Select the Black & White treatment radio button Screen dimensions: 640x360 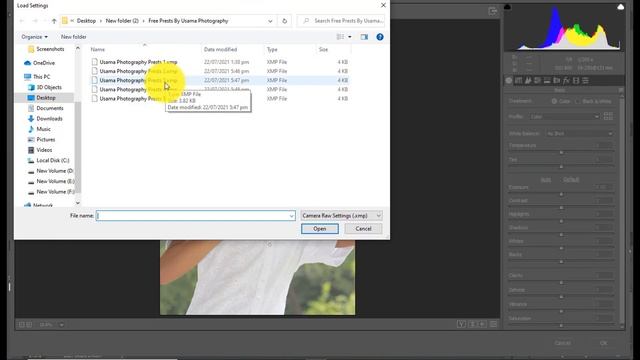577,101
